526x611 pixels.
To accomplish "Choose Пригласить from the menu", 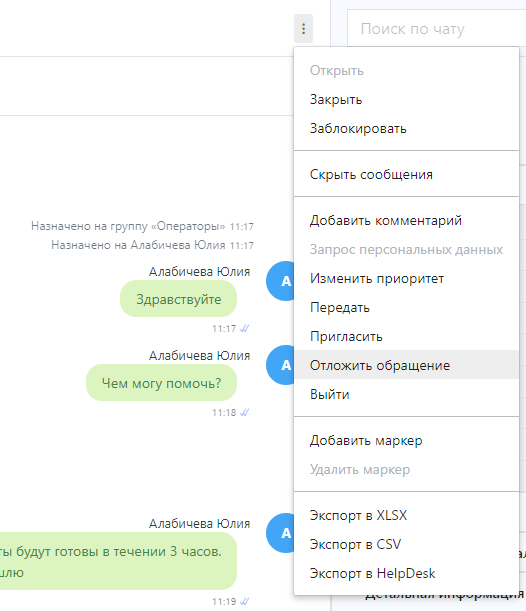I will click(406, 336).
